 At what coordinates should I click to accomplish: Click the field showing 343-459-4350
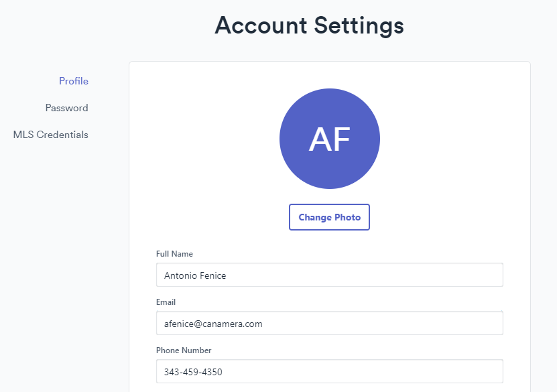(x=329, y=371)
